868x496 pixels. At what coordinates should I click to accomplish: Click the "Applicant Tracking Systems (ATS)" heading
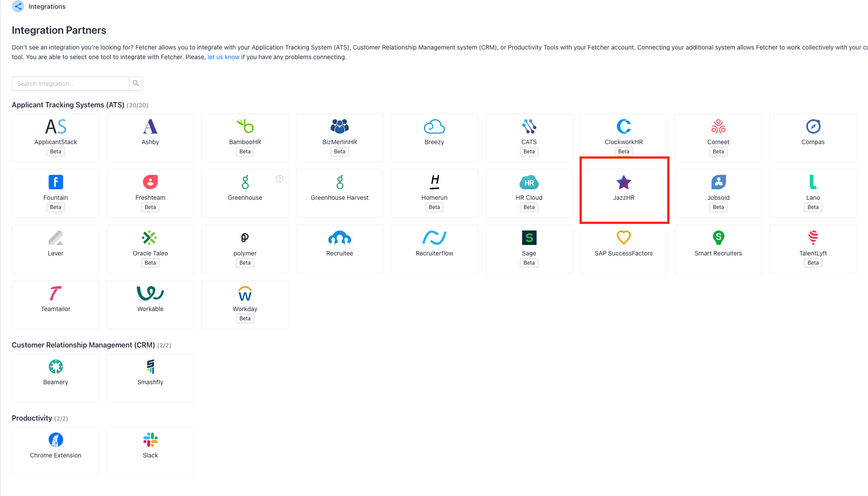click(x=68, y=105)
